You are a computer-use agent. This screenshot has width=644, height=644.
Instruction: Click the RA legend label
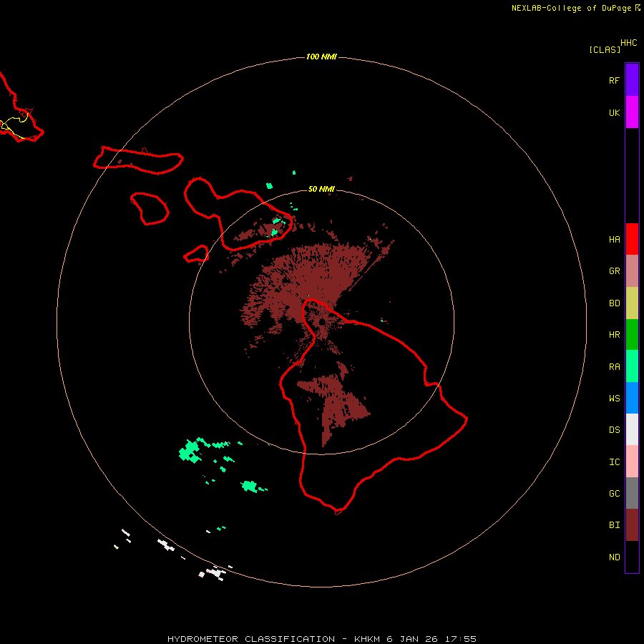point(614,367)
